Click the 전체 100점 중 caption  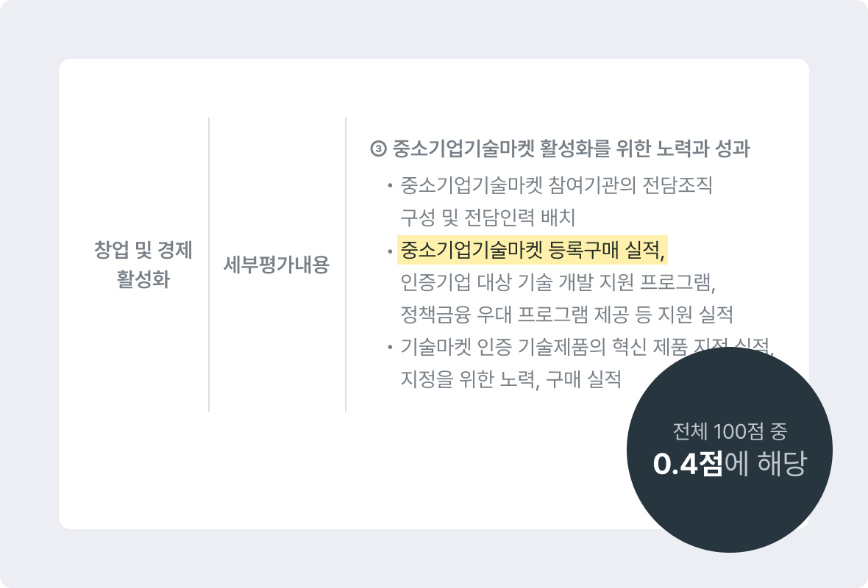pos(730,431)
